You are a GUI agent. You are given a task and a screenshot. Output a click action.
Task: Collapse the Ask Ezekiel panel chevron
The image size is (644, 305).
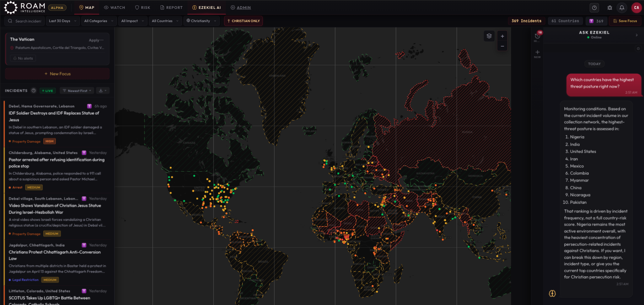click(637, 35)
